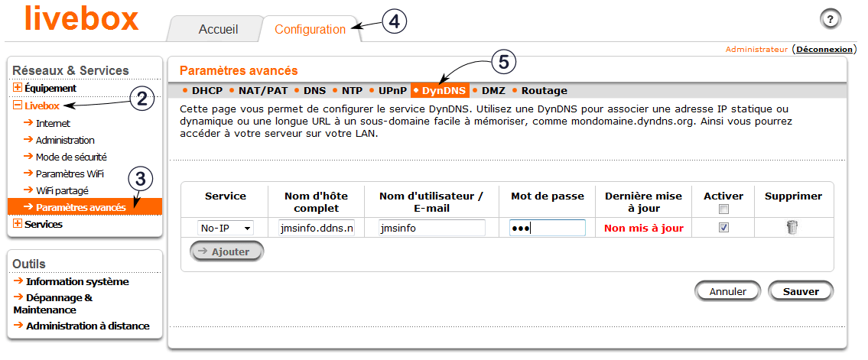
Task: Expand the Équipement plus icon
Action: pyautogui.click(x=17, y=88)
